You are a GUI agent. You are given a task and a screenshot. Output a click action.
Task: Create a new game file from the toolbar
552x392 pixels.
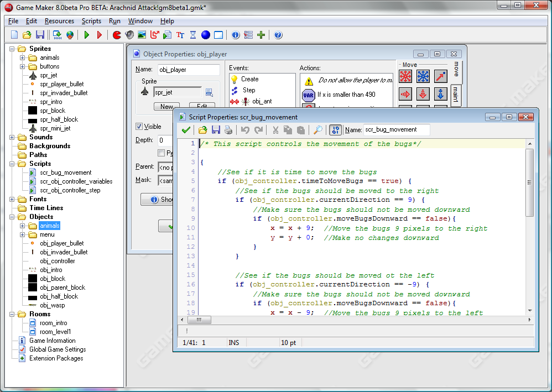[x=14, y=35]
